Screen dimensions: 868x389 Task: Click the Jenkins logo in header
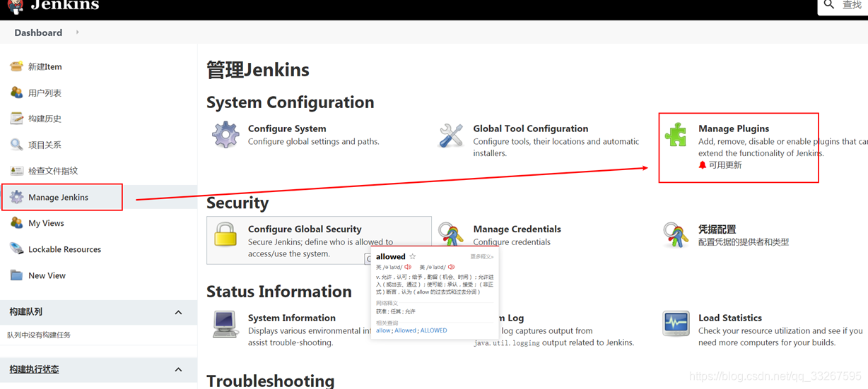[x=54, y=6]
